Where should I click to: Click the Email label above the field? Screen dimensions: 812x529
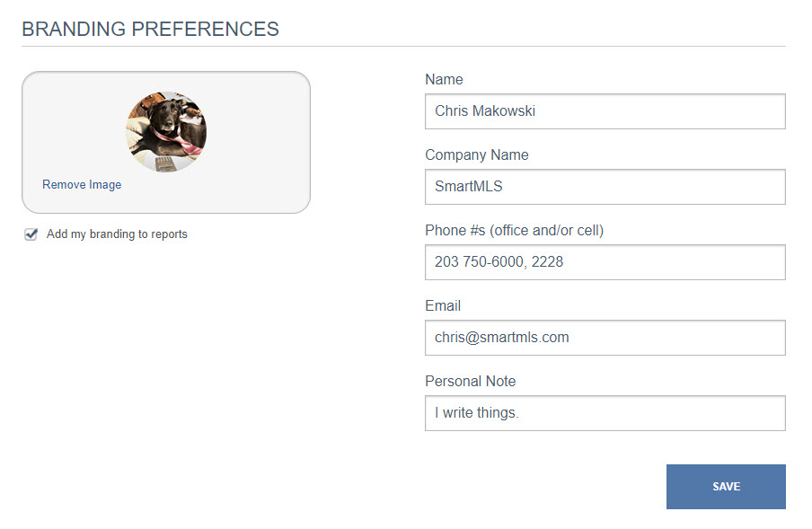443,306
